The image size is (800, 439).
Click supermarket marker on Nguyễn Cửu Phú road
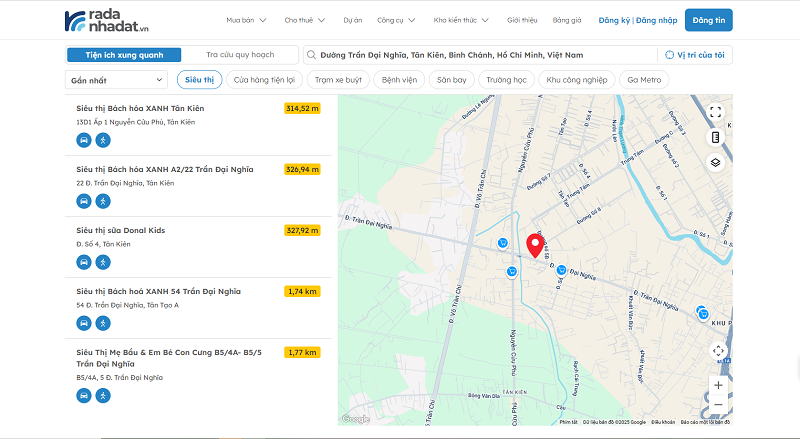click(x=512, y=272)
